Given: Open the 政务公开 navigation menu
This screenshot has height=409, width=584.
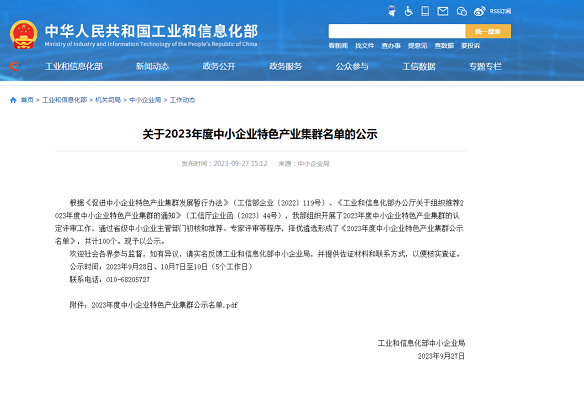Looking at the screenshot, I should (x=219, y=66).
